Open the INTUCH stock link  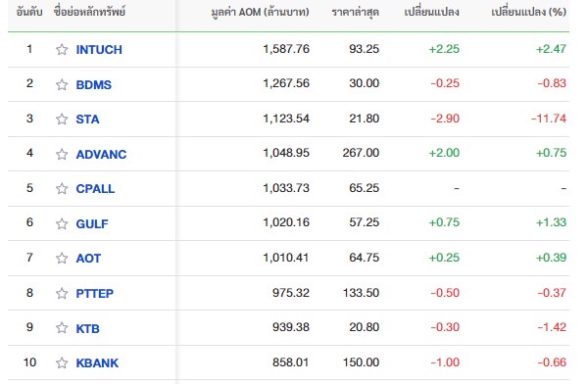99,50
